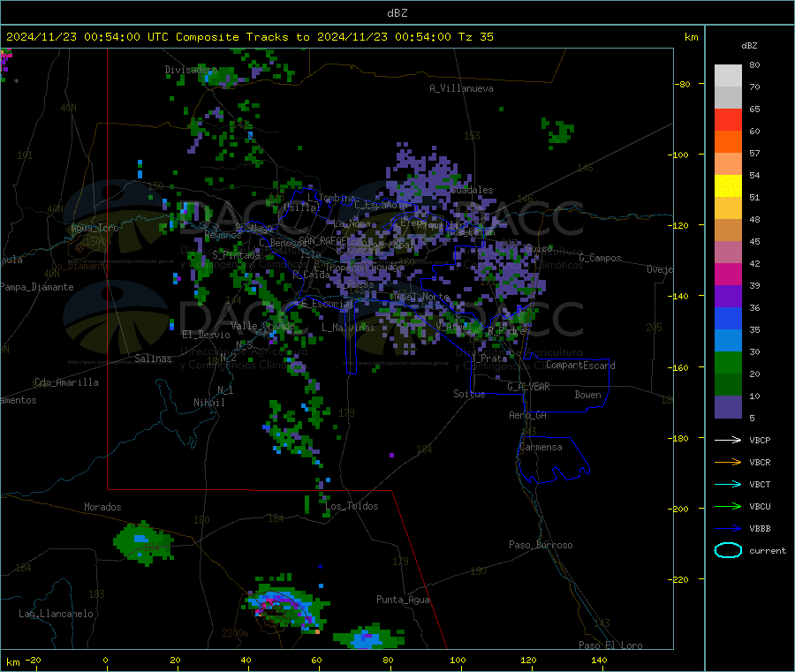Click the Paso_Barroso label
795x672 pixels.
[x=541, y=546]
